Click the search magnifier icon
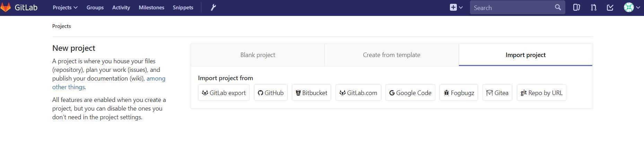Screen dimensions: 644x141 point(558,7)
